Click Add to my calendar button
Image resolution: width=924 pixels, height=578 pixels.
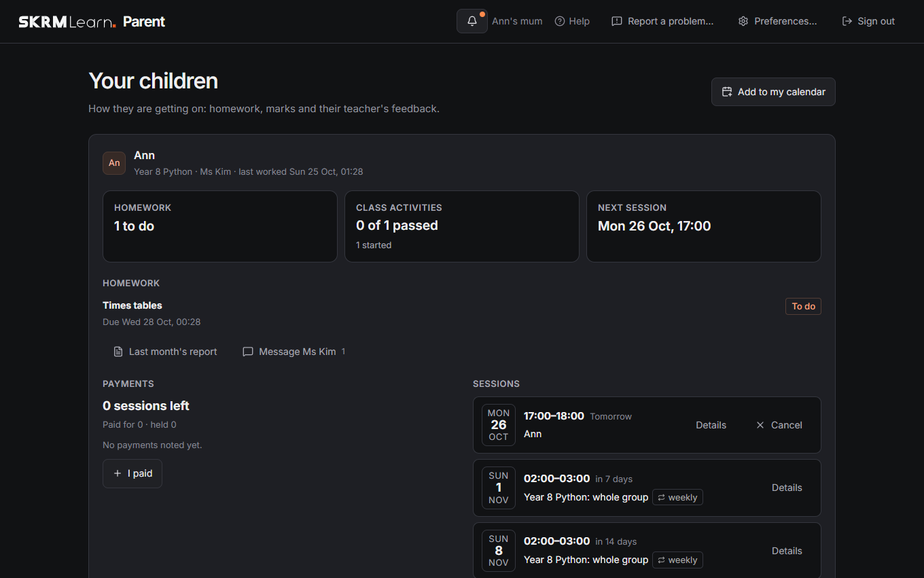[773, 92]
